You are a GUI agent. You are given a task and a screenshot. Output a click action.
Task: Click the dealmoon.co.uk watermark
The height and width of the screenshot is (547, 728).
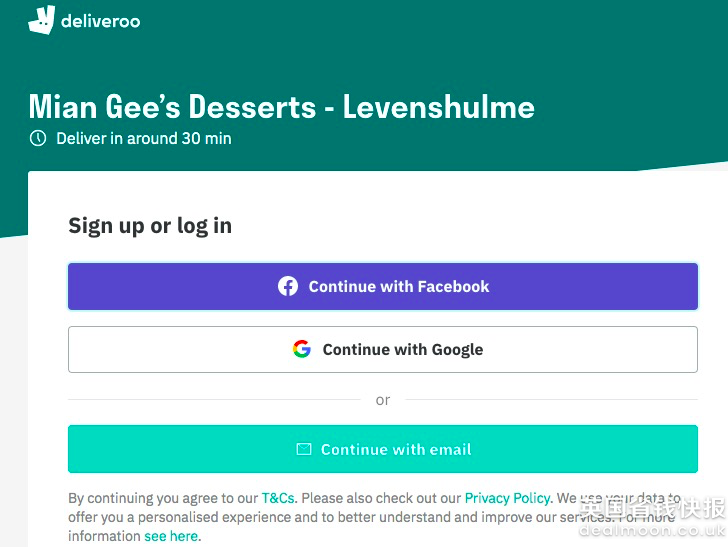pos(652,530)
